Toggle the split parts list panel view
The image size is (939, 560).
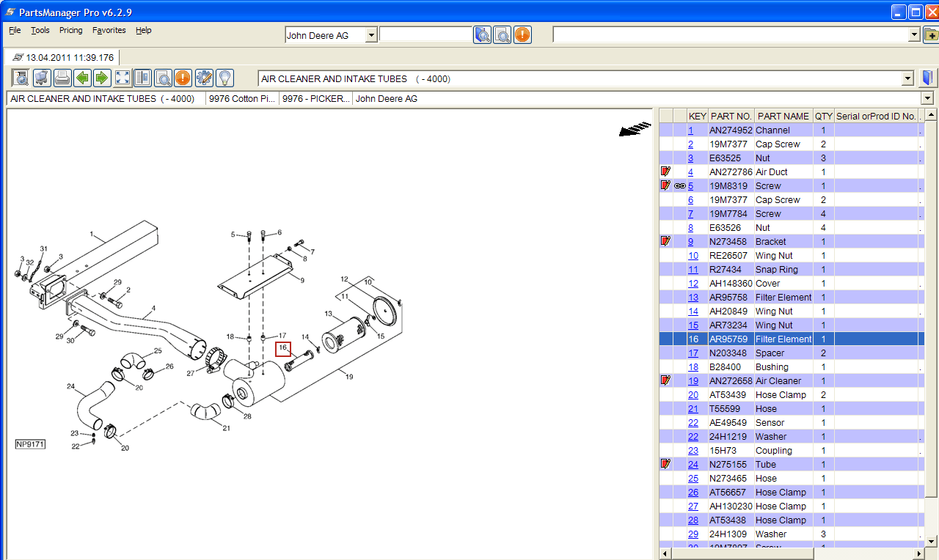coord(142,78)
